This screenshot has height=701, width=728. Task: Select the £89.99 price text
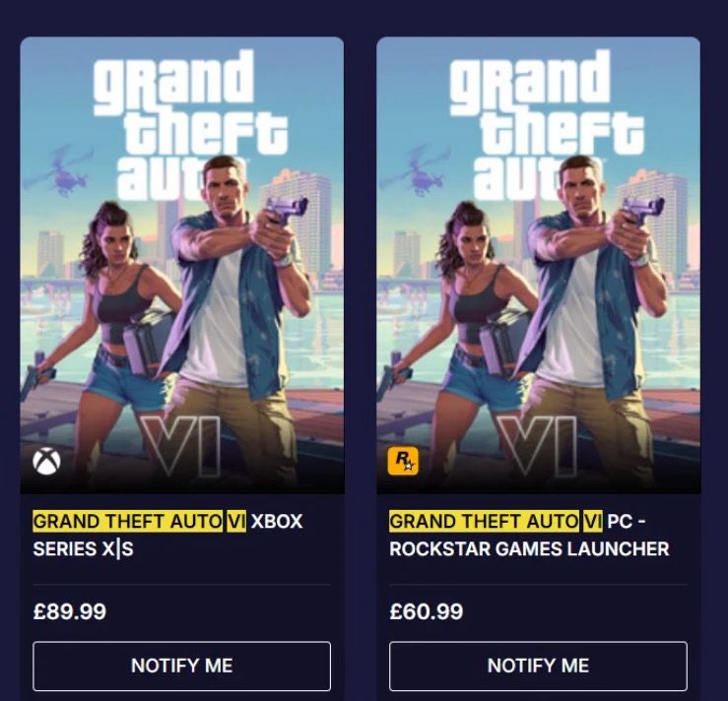pos(70,611)
